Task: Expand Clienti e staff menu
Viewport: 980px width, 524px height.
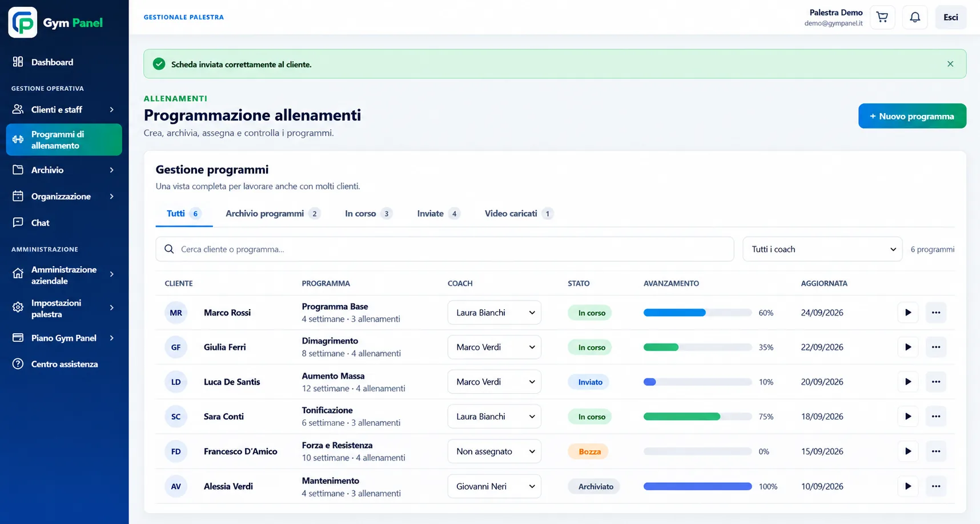Action: click(x=64, y=109)
